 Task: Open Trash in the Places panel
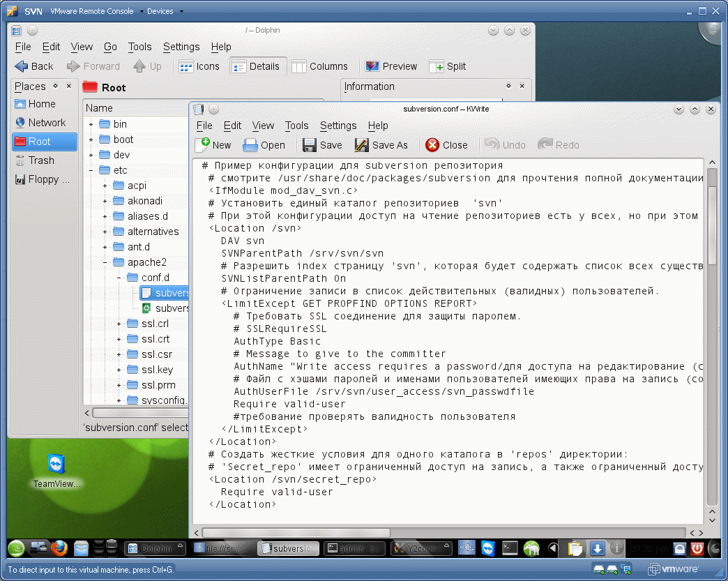pos(44,160)
